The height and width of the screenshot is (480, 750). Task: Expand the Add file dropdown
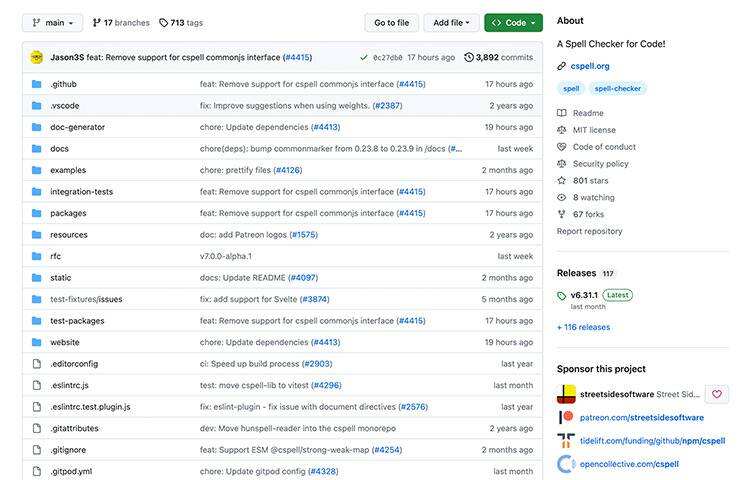point(451,22)
